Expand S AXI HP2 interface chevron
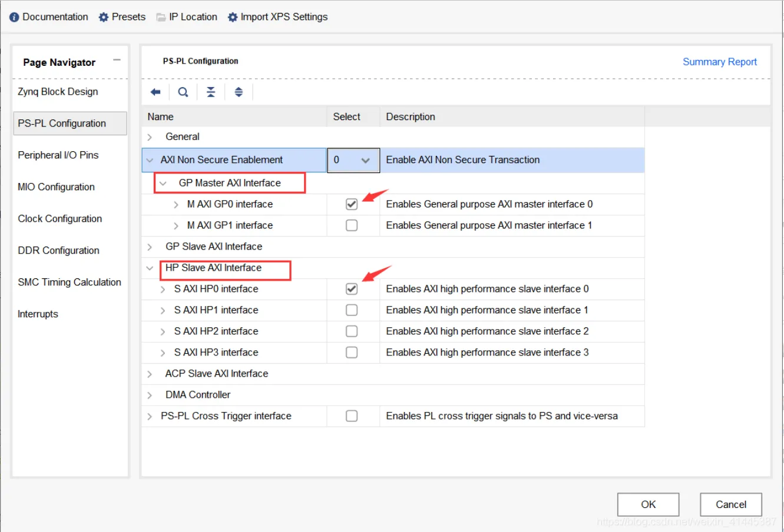This screenshot has width=784, height=532. coord(163,332)
